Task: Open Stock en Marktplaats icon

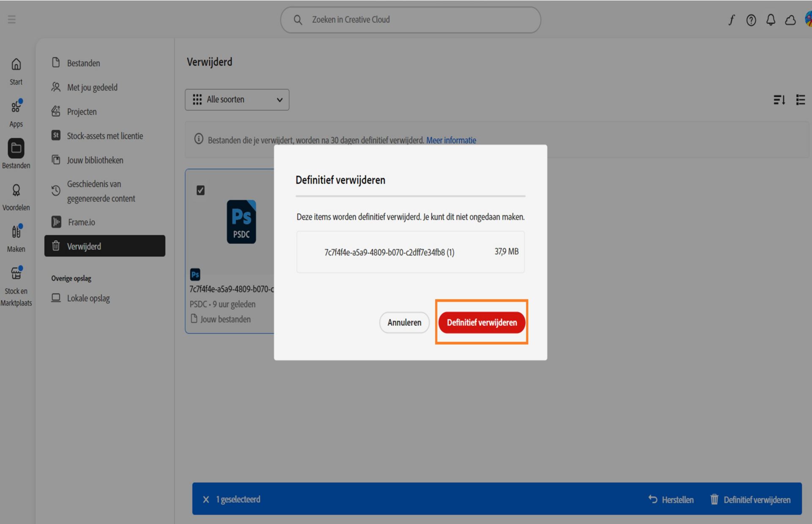Action: (16, 286)
